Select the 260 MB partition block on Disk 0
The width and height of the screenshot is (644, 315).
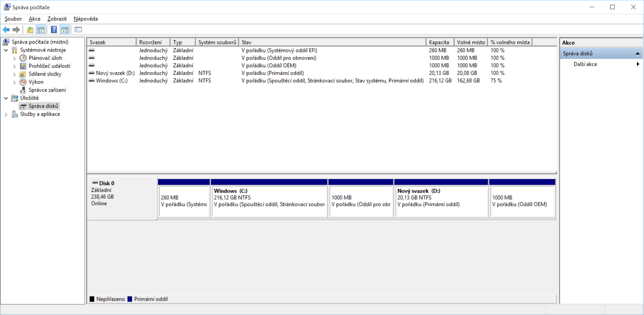pos(184,198)
